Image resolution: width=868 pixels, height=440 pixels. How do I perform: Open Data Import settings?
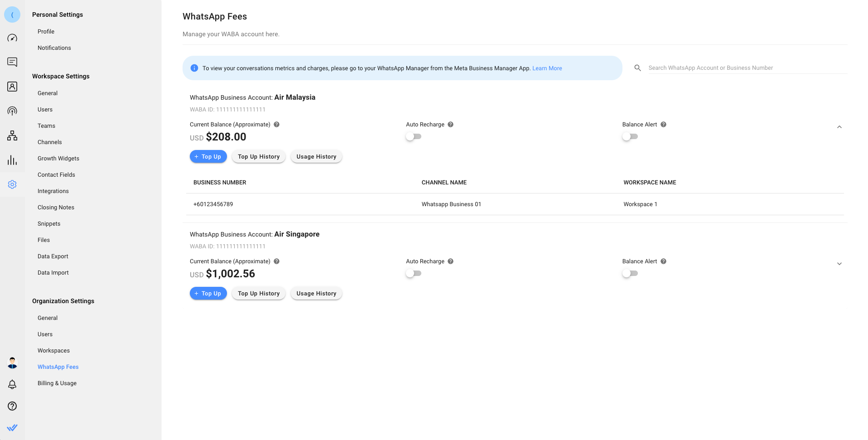click(53, 273)
